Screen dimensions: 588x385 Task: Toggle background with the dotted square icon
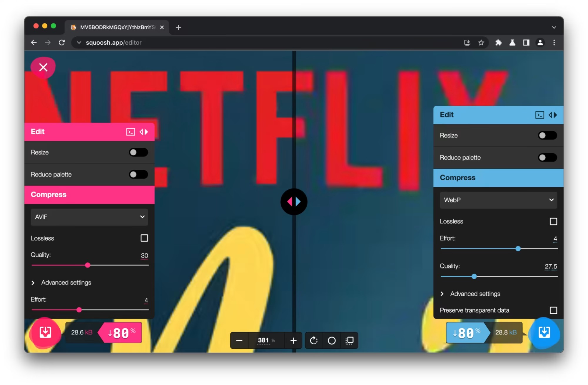349,341
